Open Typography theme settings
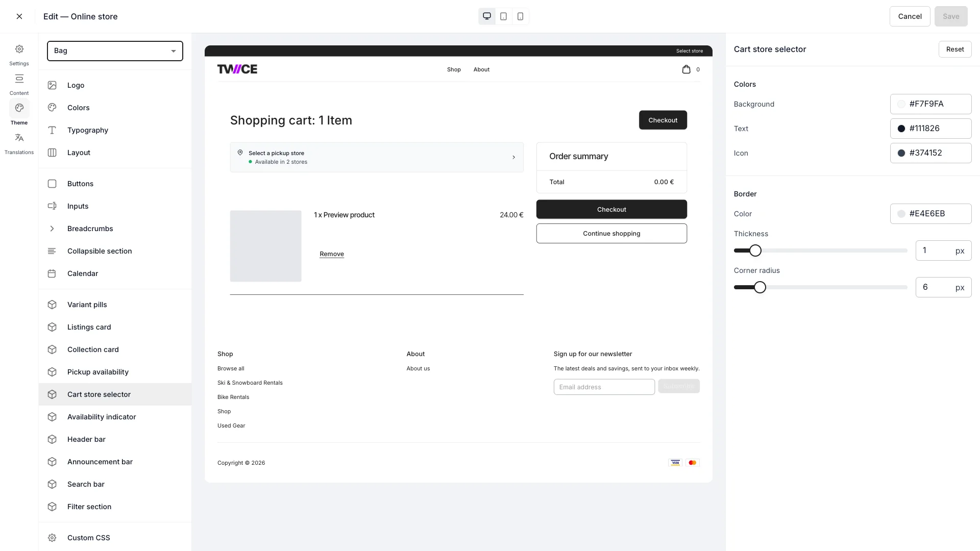This screenshot has width=980, height=551. click(x=115, y=130)
